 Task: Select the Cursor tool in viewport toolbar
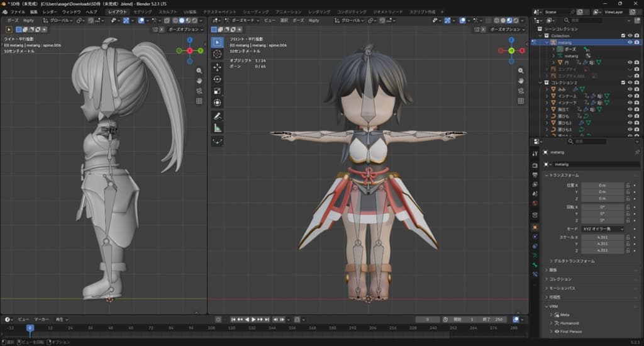click(x=217, y=54)
